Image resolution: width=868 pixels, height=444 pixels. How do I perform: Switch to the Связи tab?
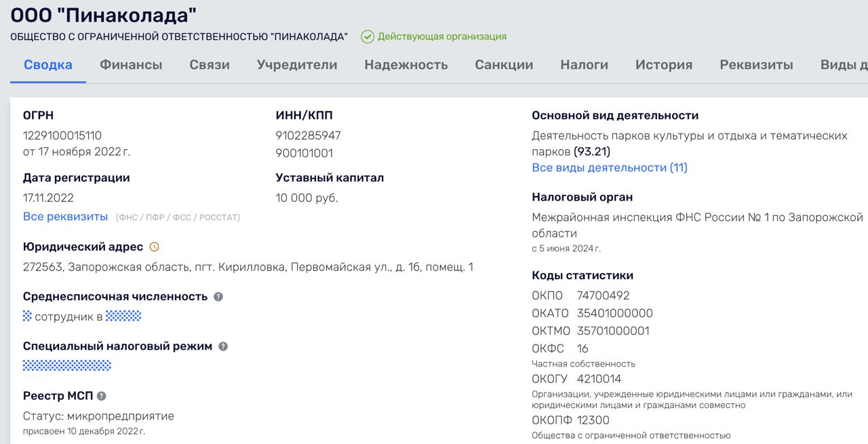click(210, 65)
